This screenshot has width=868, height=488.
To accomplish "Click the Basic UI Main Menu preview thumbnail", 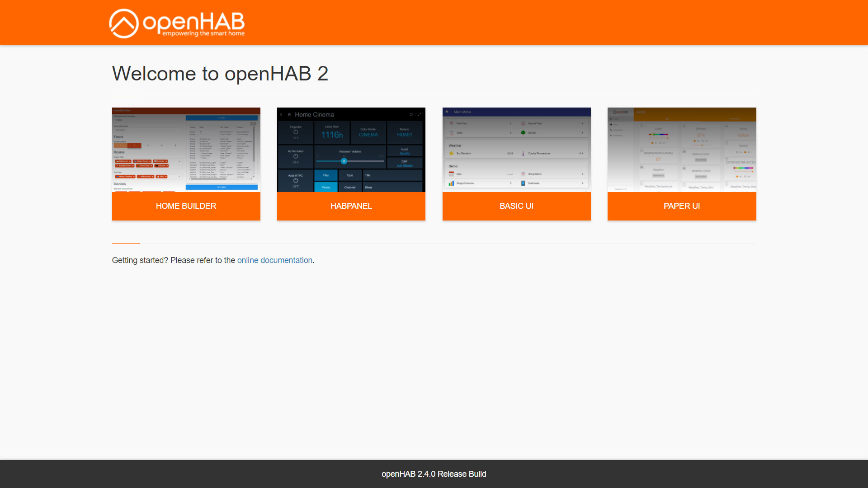I will [516, 150].
